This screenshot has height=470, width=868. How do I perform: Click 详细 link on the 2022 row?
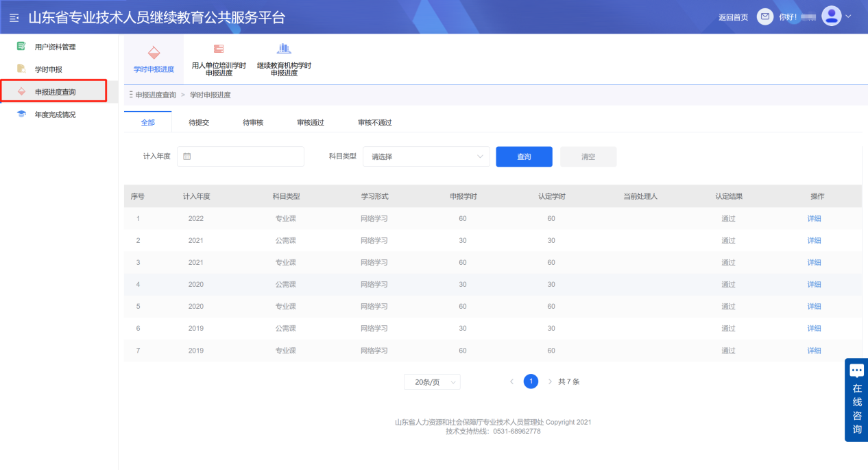click(x=813, y=218)
